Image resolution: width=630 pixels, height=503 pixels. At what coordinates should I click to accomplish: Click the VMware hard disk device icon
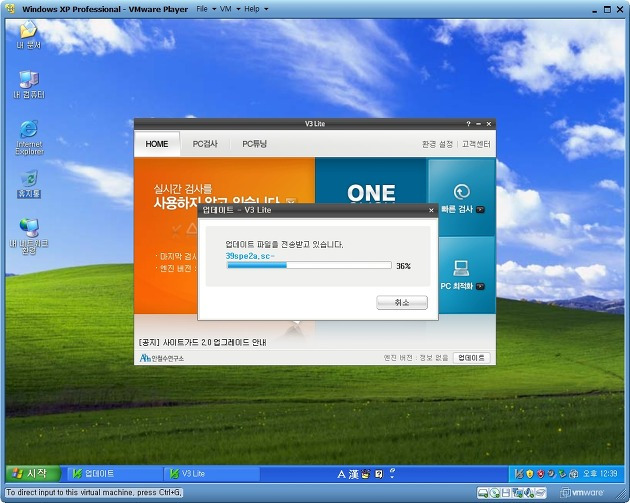coord(483,493)
